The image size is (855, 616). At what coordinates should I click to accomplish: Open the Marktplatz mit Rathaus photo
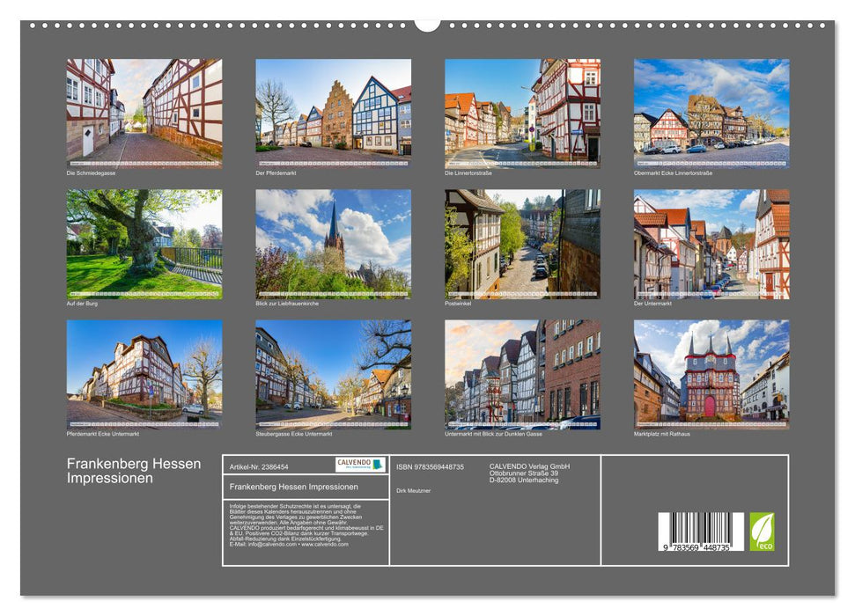(x=711, y=375)
